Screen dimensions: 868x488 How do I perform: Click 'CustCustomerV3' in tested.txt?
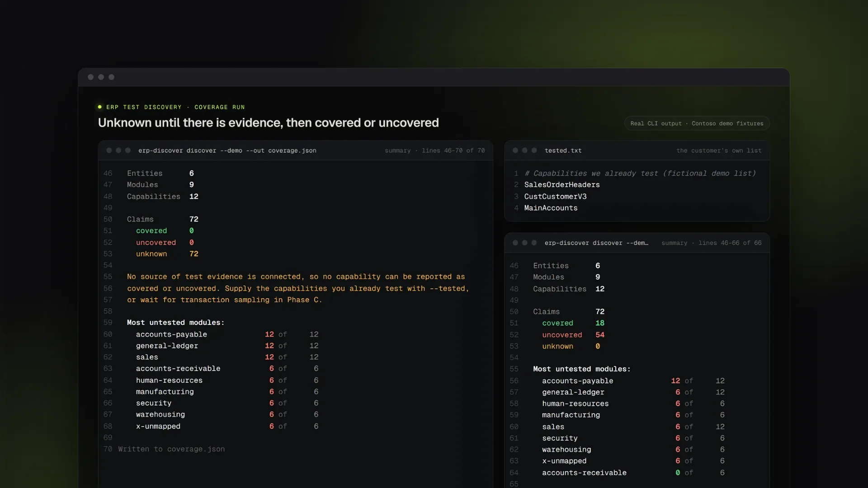click(556, 197)
